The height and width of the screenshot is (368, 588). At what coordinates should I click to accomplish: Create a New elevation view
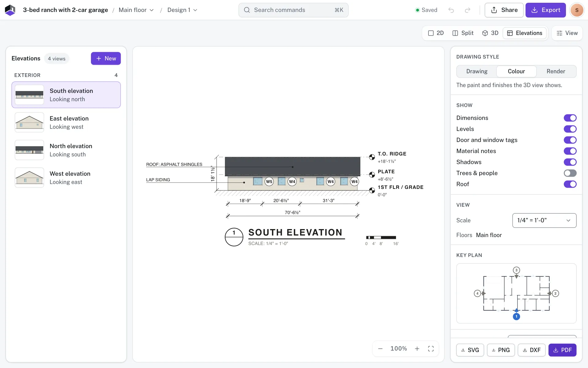coord(106,59)
